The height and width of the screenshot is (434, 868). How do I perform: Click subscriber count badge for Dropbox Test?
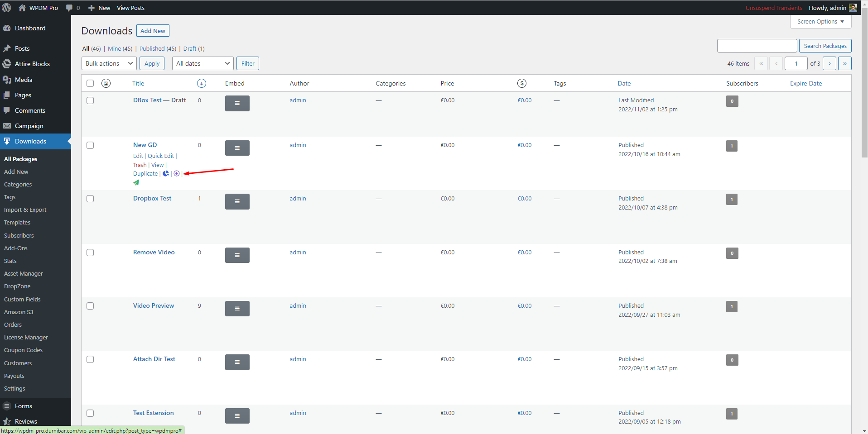732,199
